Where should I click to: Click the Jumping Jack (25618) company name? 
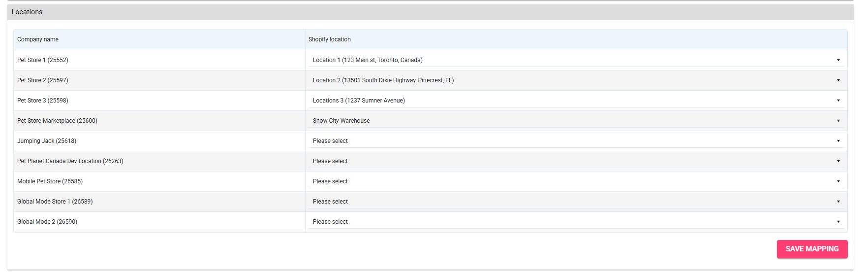point(47,141)
